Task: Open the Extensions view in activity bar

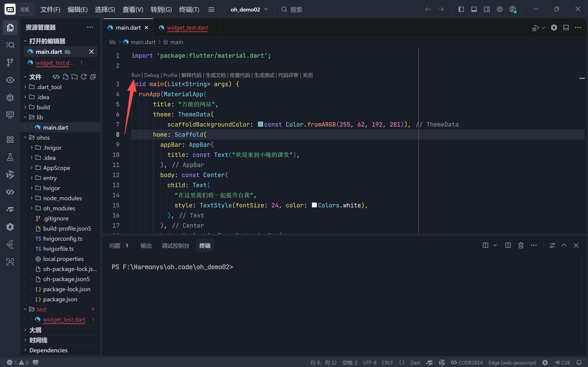Action: (10, 140)
